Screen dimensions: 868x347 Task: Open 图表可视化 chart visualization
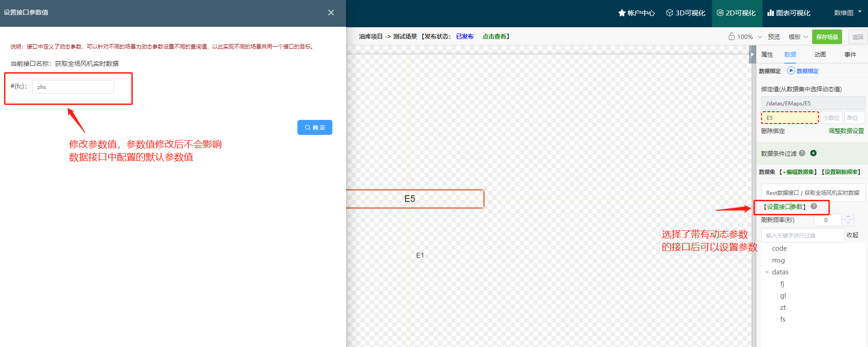[x=789, y=13]
